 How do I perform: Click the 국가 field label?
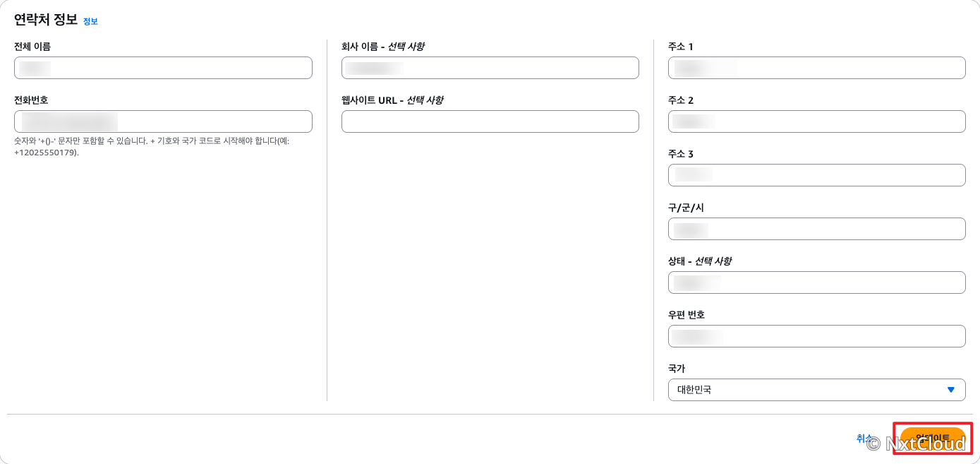(x=677, y=369)
